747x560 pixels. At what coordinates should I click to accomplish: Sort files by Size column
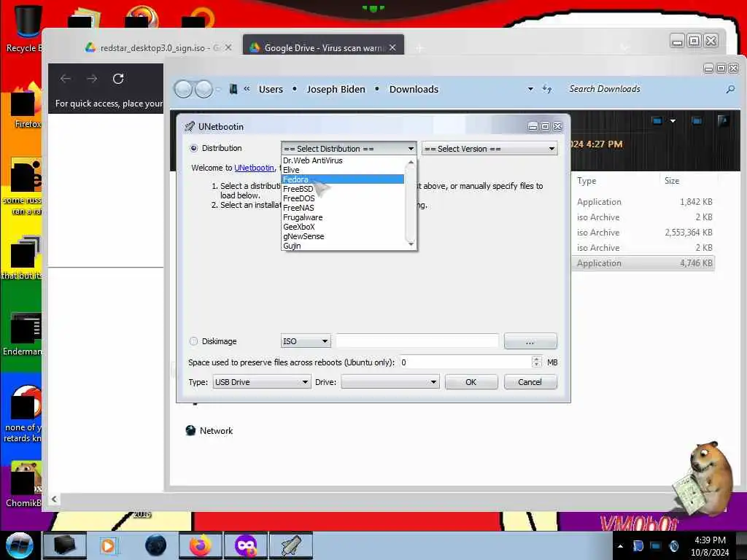(x=672, y=181)
